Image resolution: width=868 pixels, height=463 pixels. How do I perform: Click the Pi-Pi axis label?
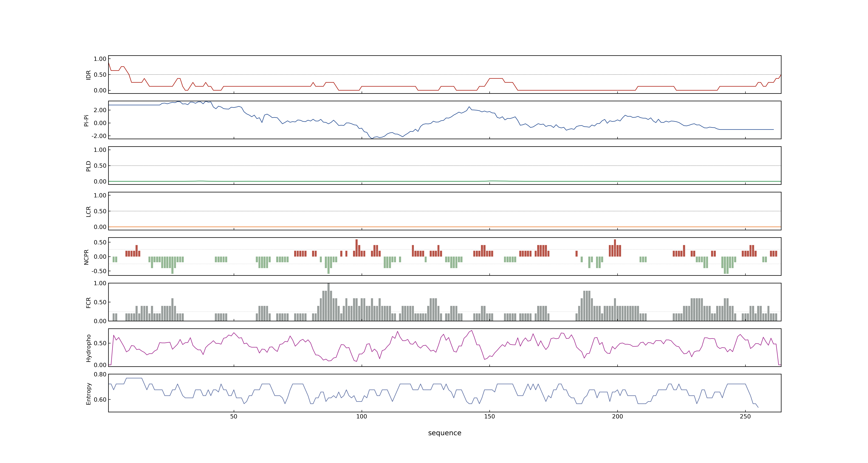click(x=86, y=121)
